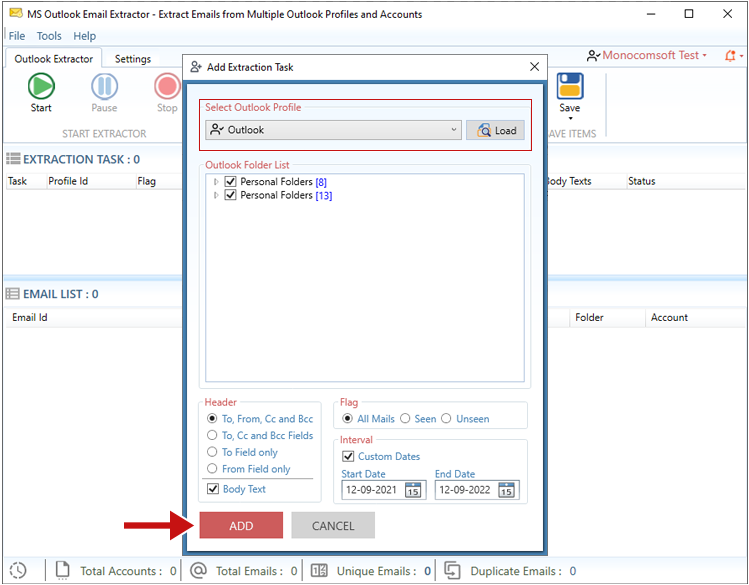Click the Save floppy disk icon
The image size is (749, 585).
tap(570, 86)
